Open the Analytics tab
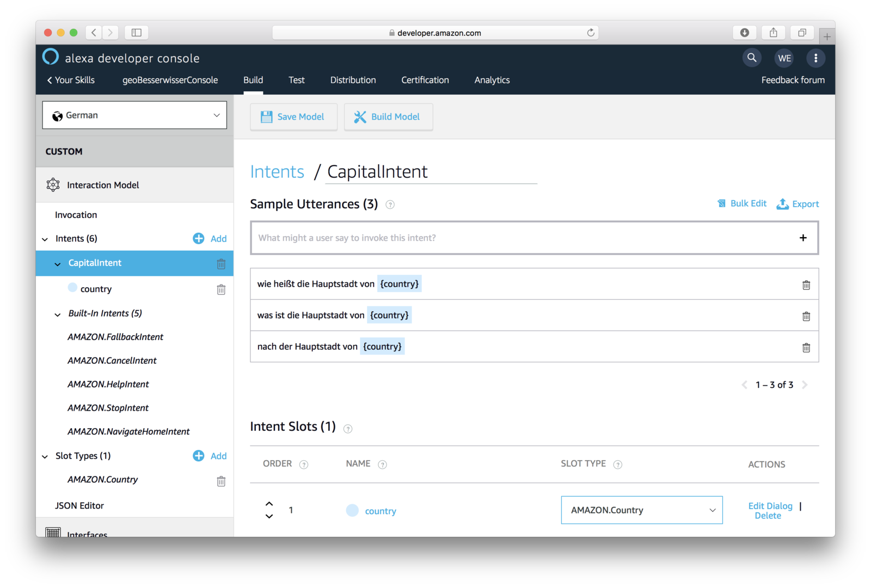Screen dimensions: 871x588 (492, 80)
